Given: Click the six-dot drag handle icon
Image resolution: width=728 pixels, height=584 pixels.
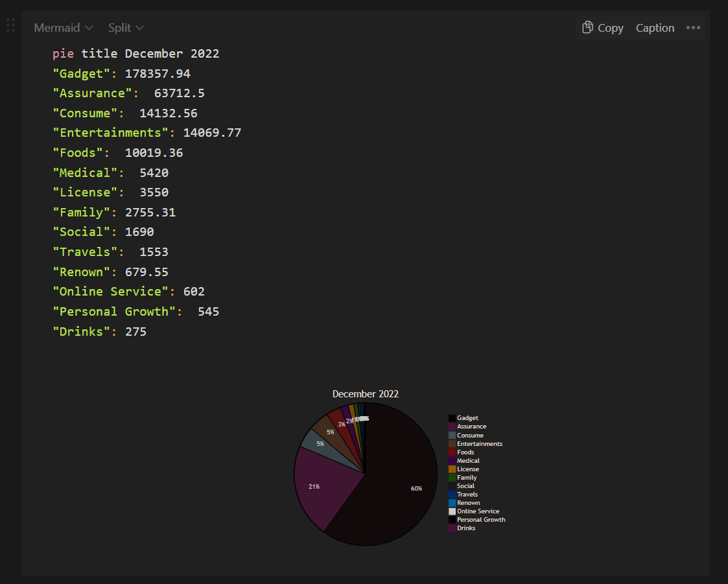Looking at the screenshot, I should pos(10,25).
